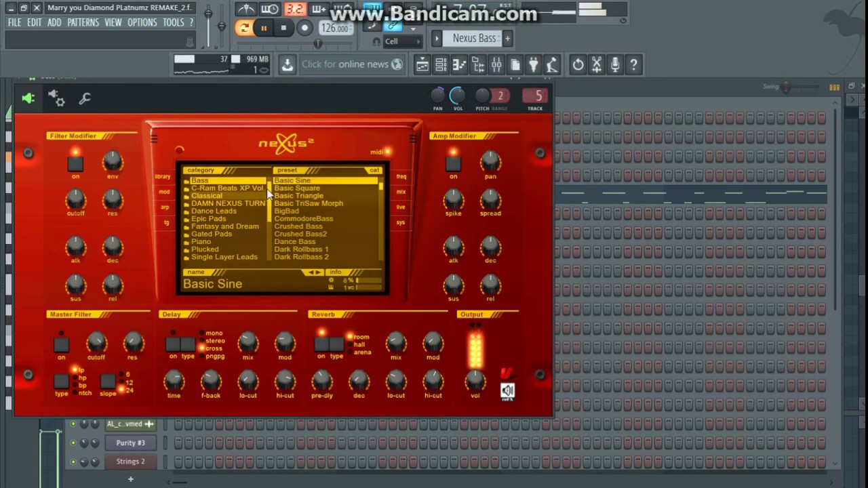Image resolution: width=868 pixels, height=488 pixels.
Task: Click the wrench icon in plugin wrapper
Action: click(x=85, y=99)
